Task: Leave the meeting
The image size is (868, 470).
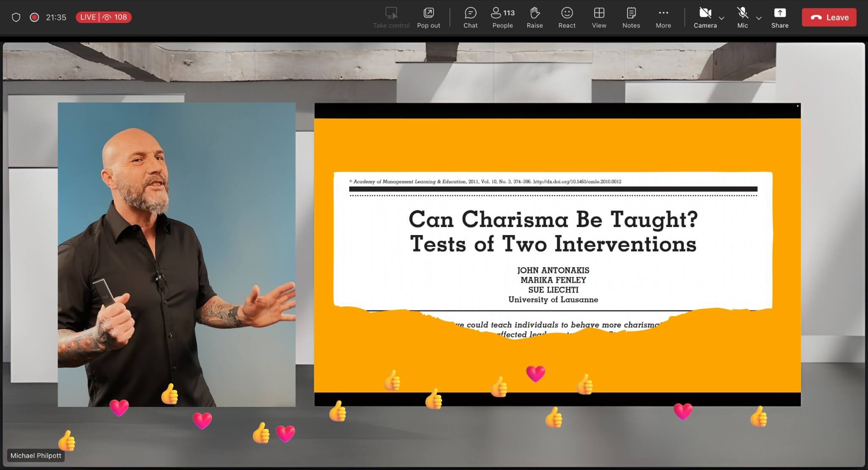Action: (829, 17)
